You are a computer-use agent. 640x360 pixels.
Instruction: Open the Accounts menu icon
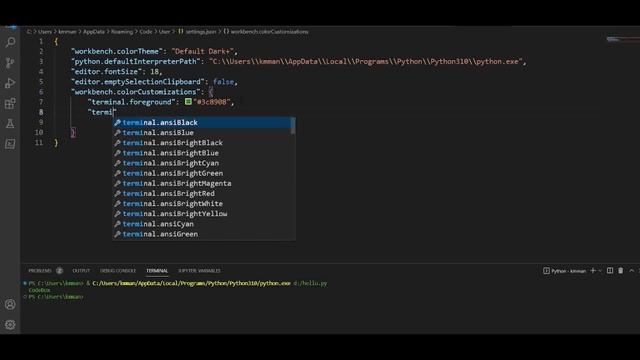10,304
